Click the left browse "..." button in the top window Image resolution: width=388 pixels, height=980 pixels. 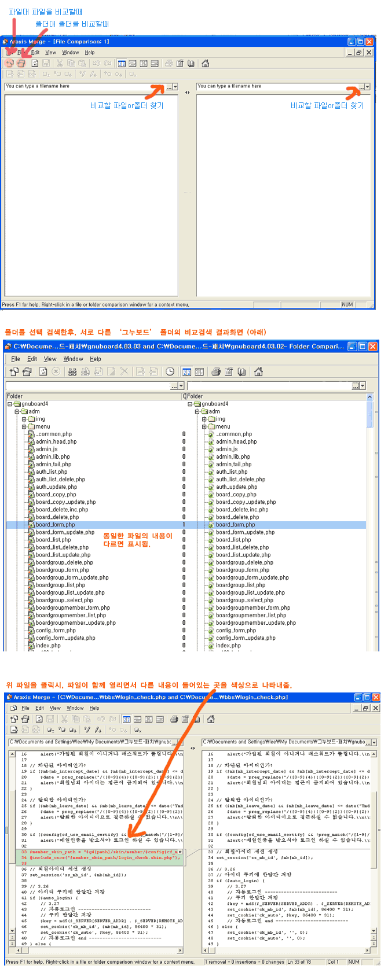pos(169,87)
